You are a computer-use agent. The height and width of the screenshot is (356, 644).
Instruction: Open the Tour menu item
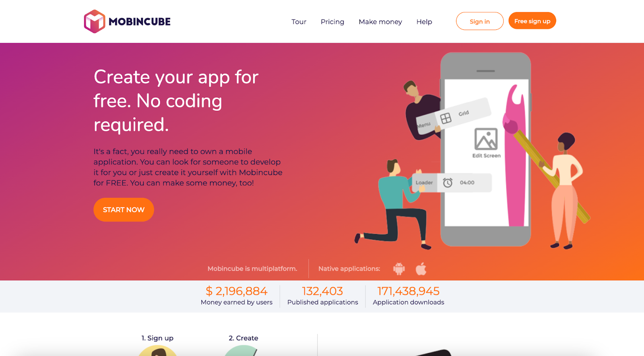coord(299,22)
